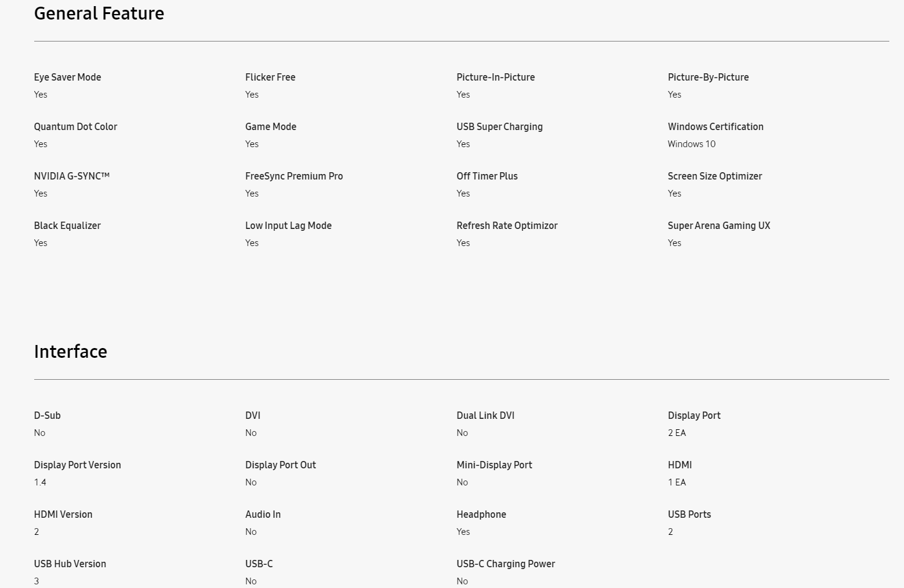
Task: Click the Flicker Free spec label
Action: 271,77
